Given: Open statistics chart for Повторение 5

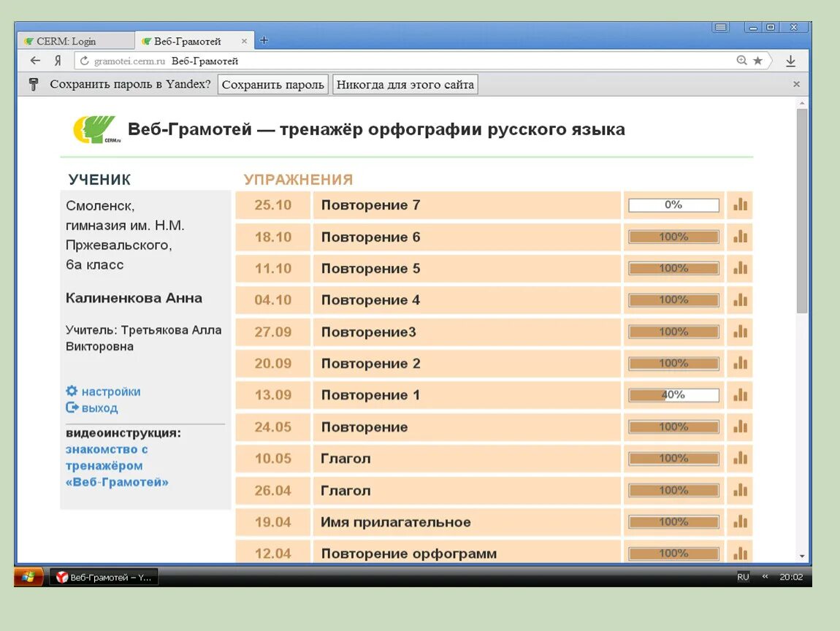Looking at the screenshot, I should coord(740,268).
